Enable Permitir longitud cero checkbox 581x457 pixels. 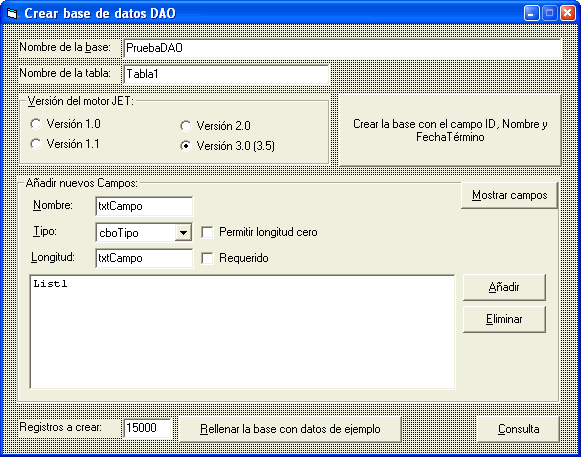click(x=207, y=232)
